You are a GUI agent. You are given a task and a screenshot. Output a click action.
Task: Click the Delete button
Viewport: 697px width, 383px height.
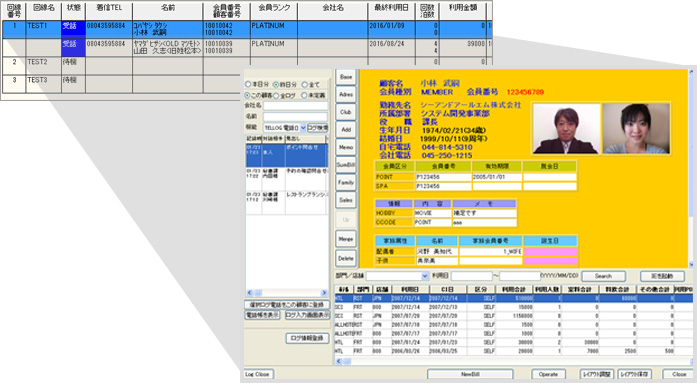tap(346, 258)
